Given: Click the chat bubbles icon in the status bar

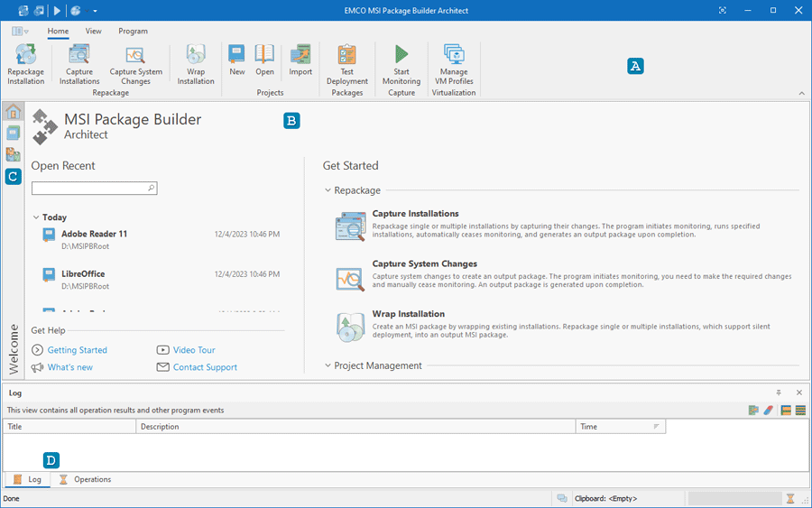Looking at the screenshot, I should tap(562, 499).
